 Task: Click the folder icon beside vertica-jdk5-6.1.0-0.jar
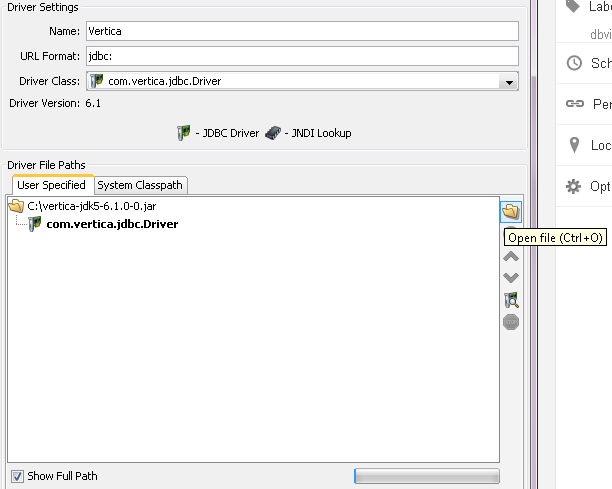[16, 206]
